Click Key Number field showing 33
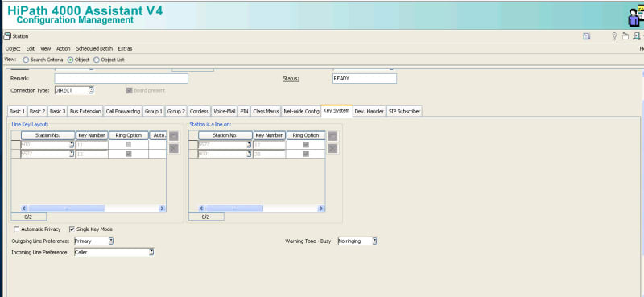 [x=269, y=154]
